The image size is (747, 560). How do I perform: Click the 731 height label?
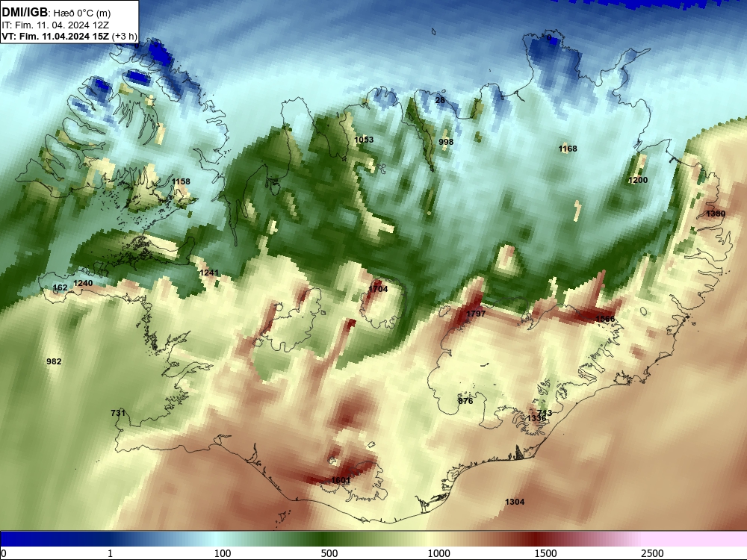click(118, 413)
